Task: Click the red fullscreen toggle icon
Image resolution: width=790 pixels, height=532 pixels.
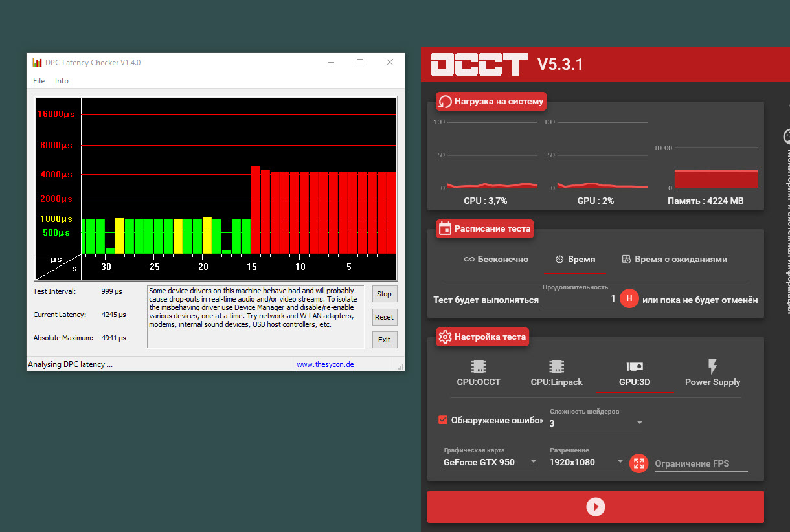Action: pos(639,463)
